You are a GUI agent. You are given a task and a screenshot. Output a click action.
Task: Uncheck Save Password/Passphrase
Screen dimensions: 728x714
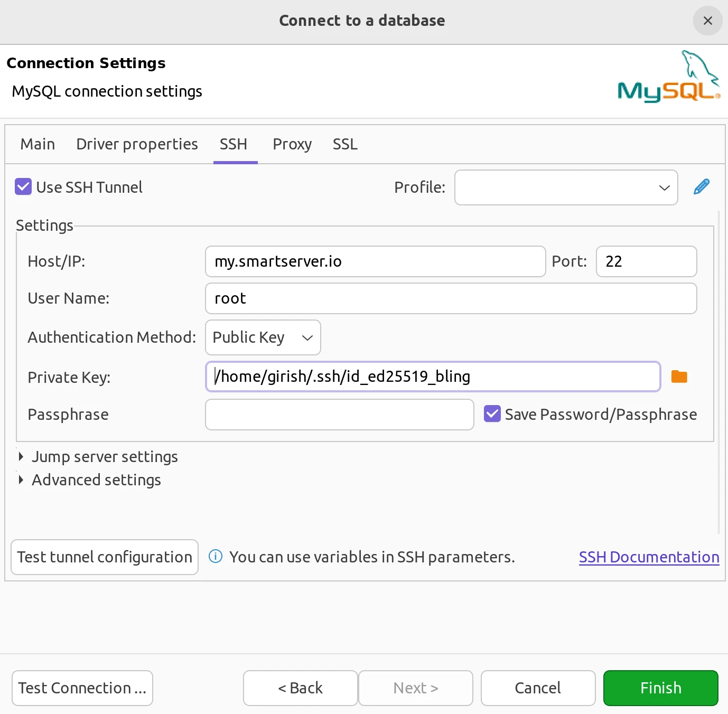491,414
